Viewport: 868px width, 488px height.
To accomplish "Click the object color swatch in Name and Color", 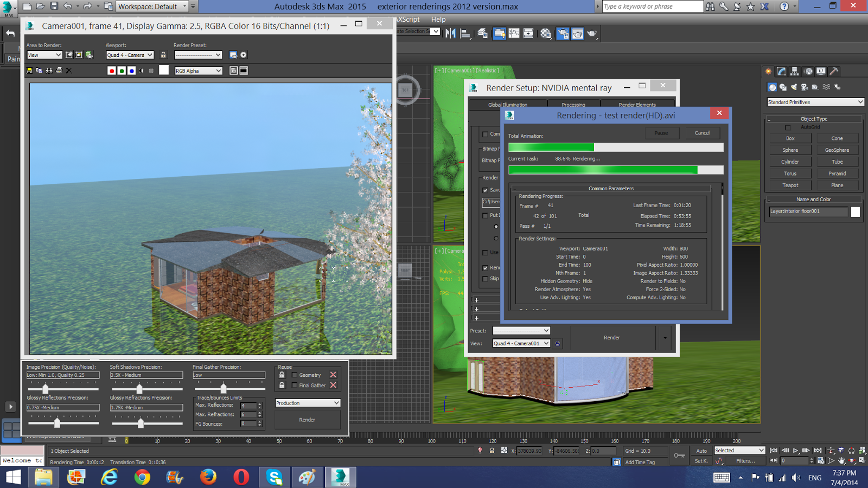I will click(x=856, y=212).
